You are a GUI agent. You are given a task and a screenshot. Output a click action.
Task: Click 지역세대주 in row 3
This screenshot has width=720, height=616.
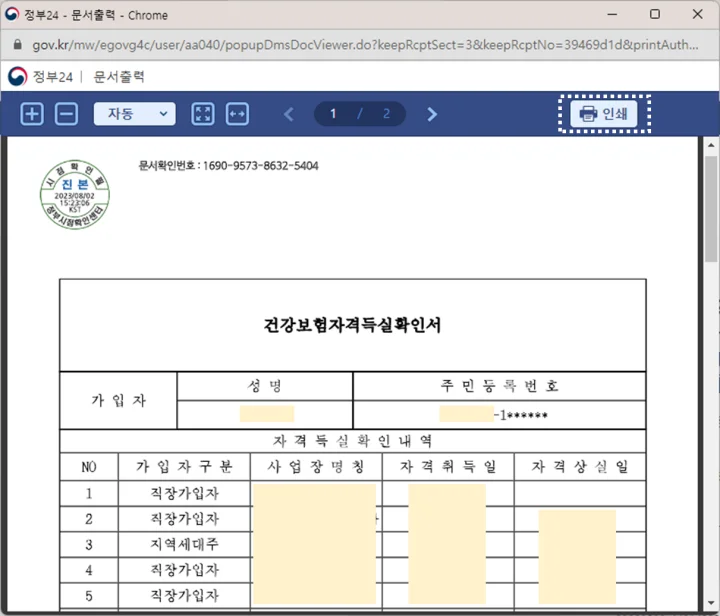[x=185, y=545]
